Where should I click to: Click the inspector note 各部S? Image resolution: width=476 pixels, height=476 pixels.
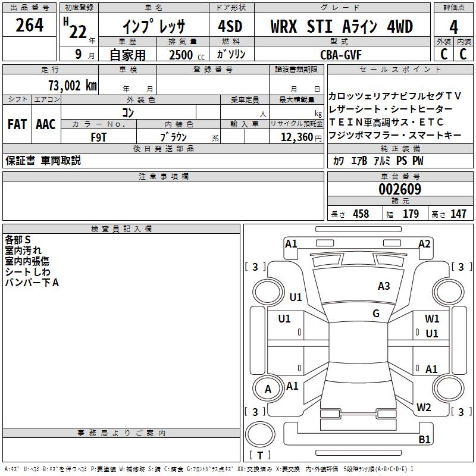[18, 240]
